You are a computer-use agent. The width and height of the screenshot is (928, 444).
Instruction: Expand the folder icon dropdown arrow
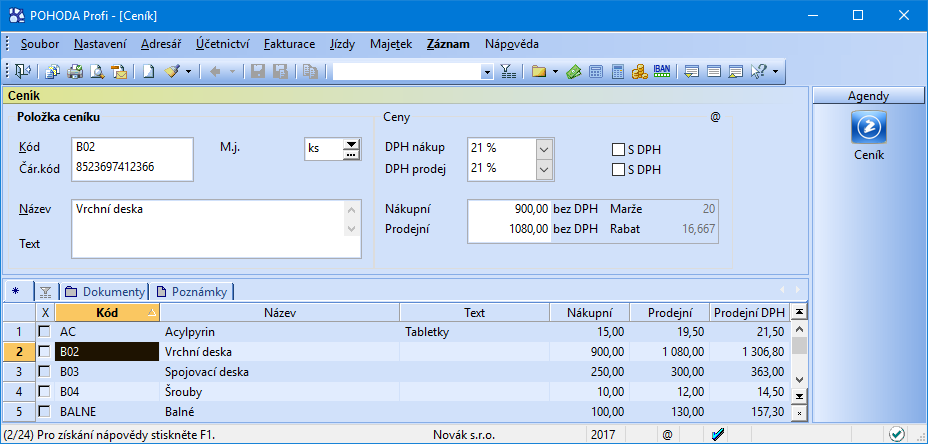tap(555, 72)
